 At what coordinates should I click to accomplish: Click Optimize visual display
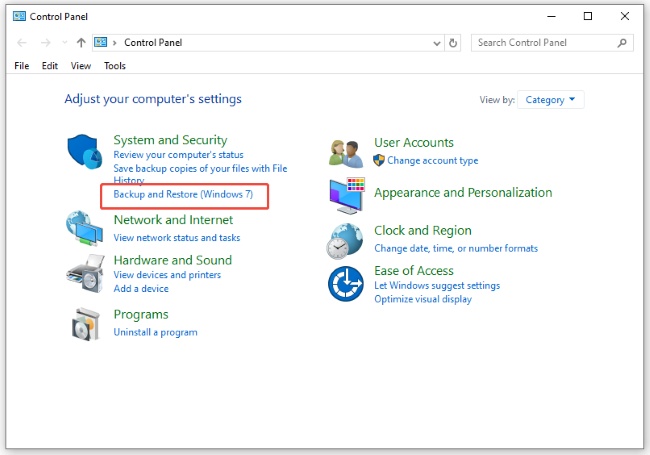pos(423,299)
